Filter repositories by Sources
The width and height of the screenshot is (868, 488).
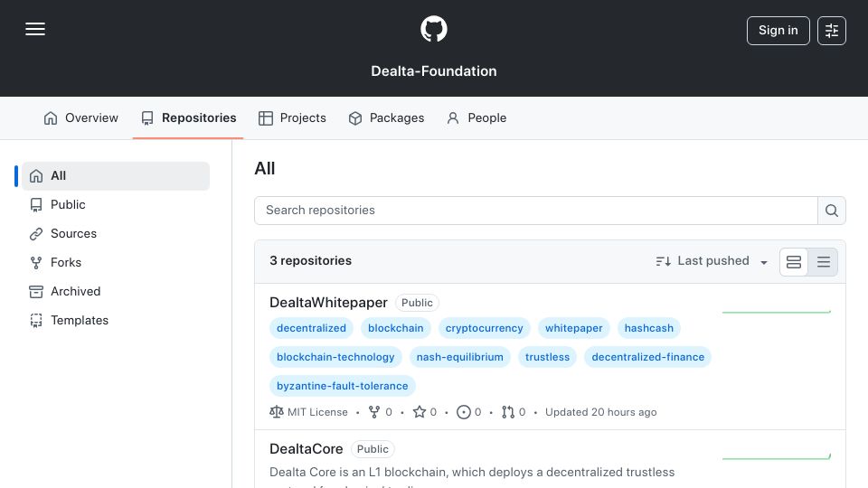[116, 233]
